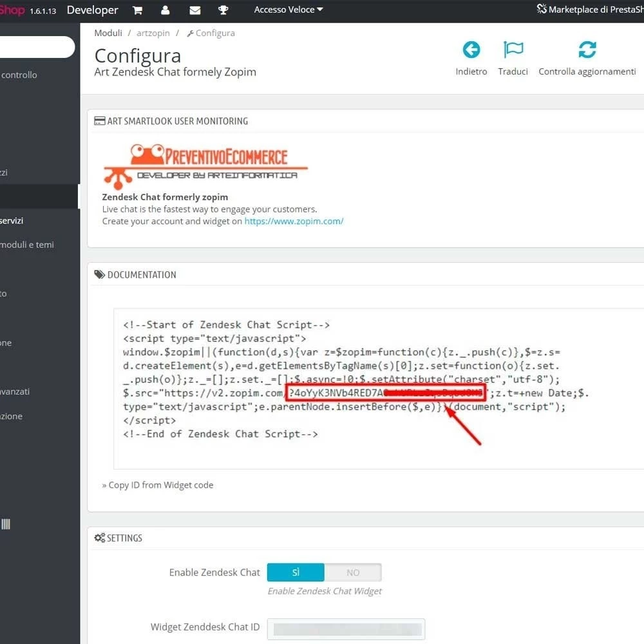644x644 pixels.
Task: Click the Configura breadcrumb
Action: (x=211, y=33)
